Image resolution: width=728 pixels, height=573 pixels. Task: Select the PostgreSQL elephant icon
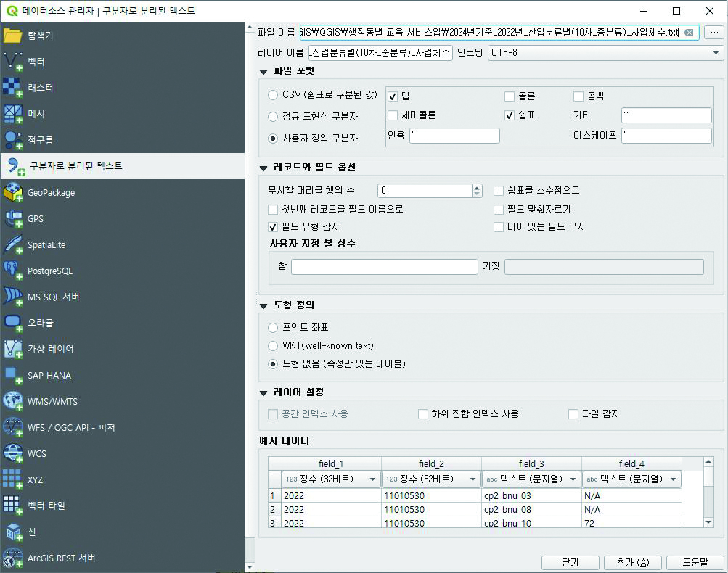click(x=13, y=271)
